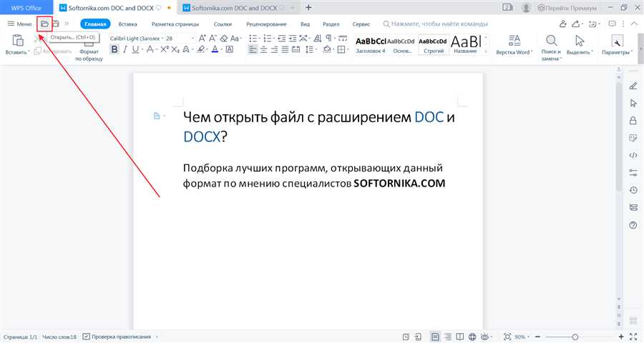Viewport: 644px width, 343px height.
Task: Click the character border boxed A icon
Action: 230,49
